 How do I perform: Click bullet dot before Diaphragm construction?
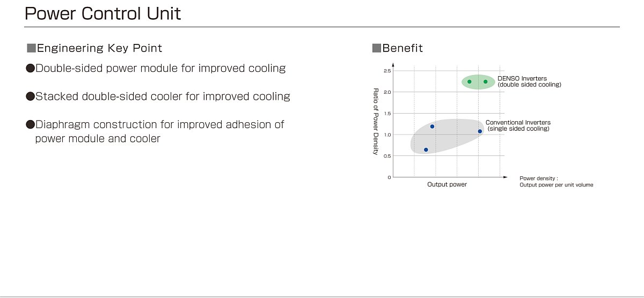pyautogui.click(x=31, y=124)
